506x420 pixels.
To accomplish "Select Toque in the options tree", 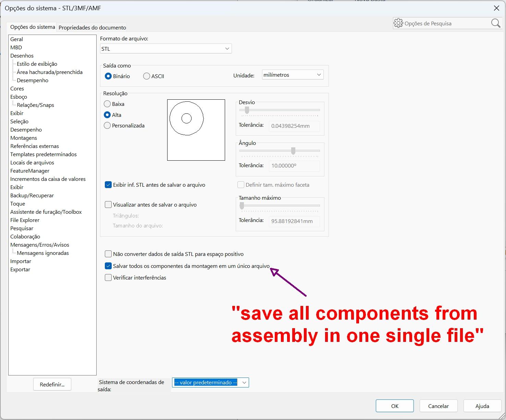I will [17, 203].
